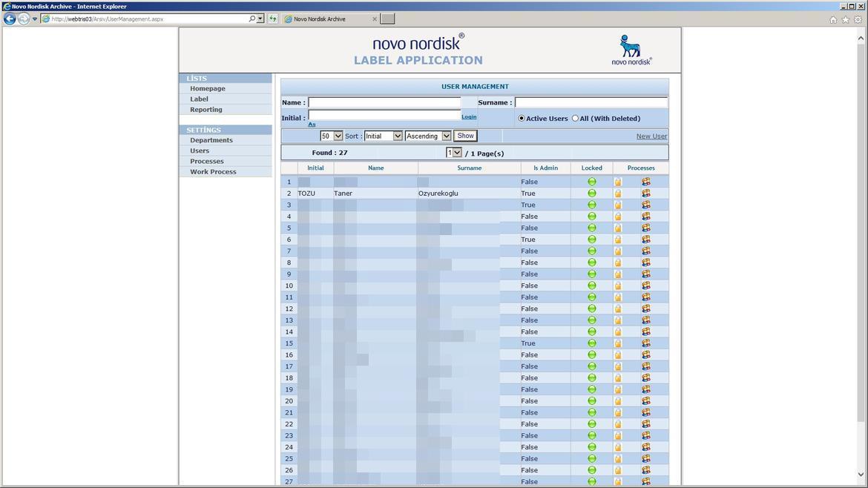Click the page scrollbar down arrow
Viewport: 868px width, 488px height.
point(861,474)
